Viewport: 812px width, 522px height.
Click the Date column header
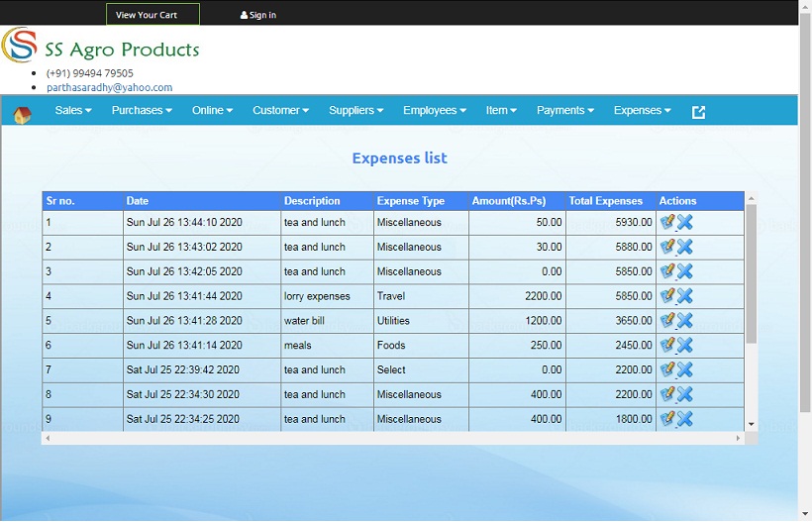click(x=202, y=201)
